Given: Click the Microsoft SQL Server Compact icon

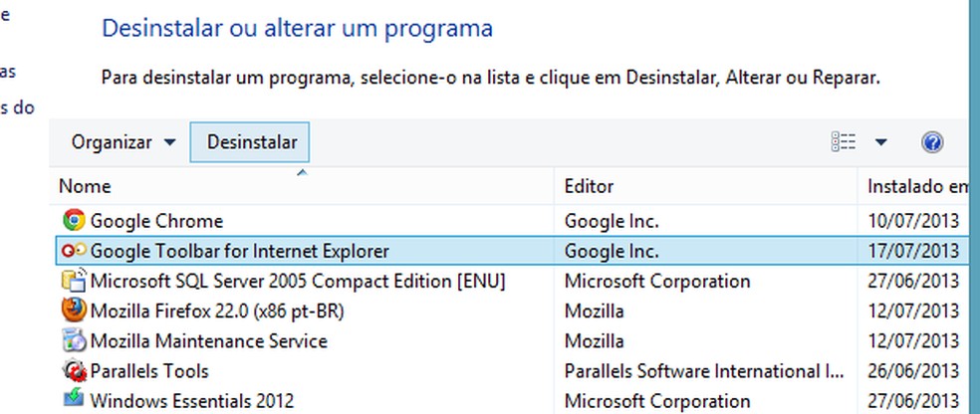Looking at the screenshot, I should (74, 281).
